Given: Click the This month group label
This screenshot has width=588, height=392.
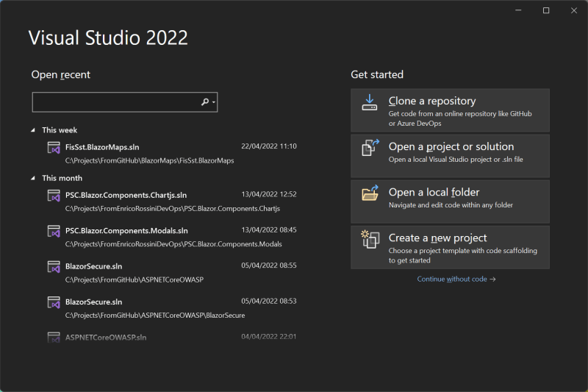Looking at the screenshot, I should (x=62, y=178).
